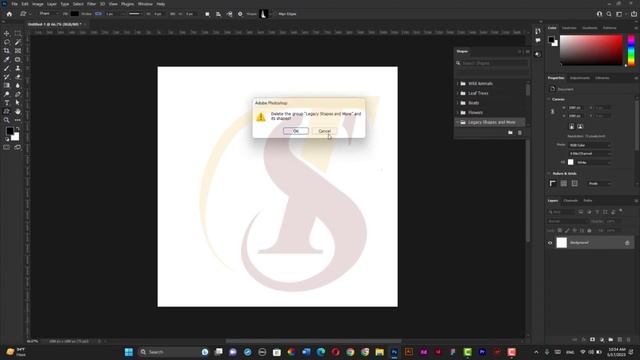This screenshot has width=640, height=360.
Task: Expand the Flowers shape group
Action: coord(458,113)
